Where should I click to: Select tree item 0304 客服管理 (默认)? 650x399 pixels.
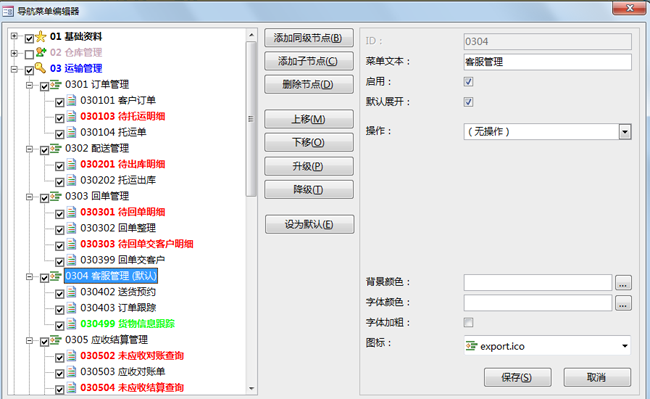[111, 276]
